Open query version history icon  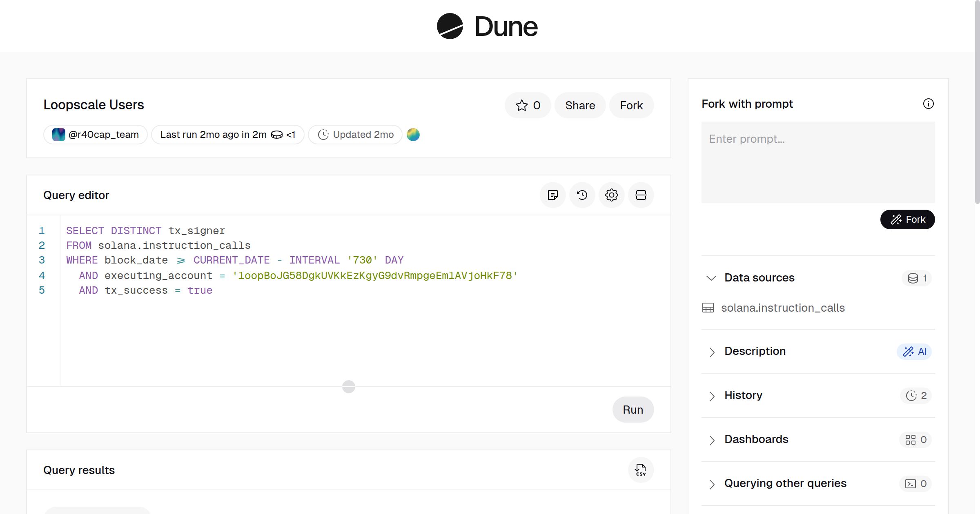coord(582,195)
